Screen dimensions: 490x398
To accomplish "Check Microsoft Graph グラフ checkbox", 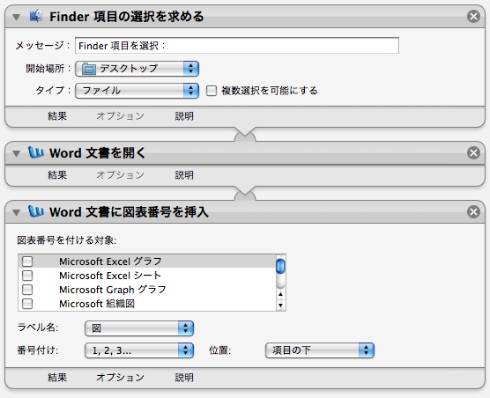I will 27,289.
